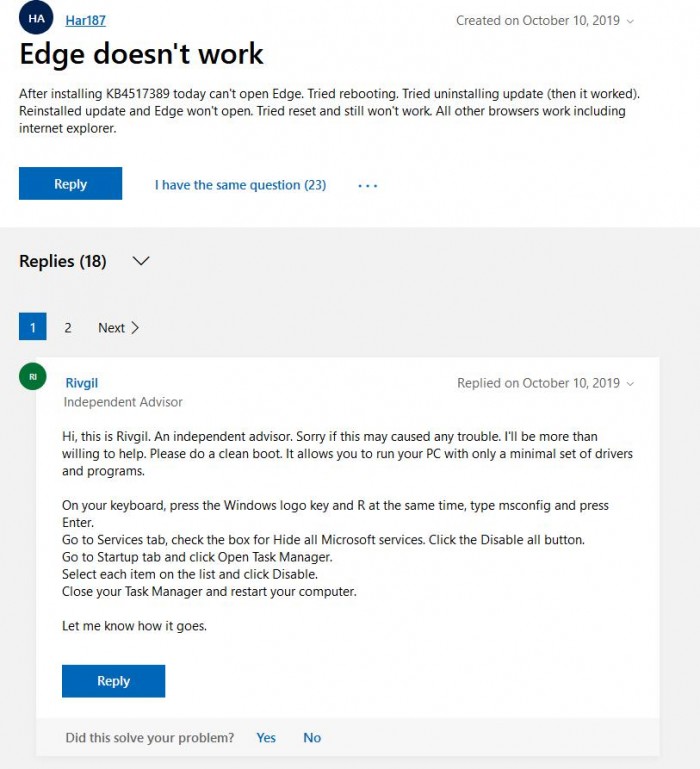The width and height of the screenshot is (700, 769).
Task: Expand the Created on October 10 chevron
Action: pyautogui.click(x=629, y=21)
